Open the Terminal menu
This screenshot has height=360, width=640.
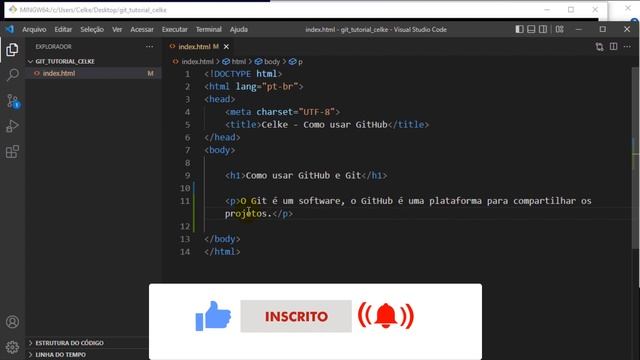click(209, 29)
